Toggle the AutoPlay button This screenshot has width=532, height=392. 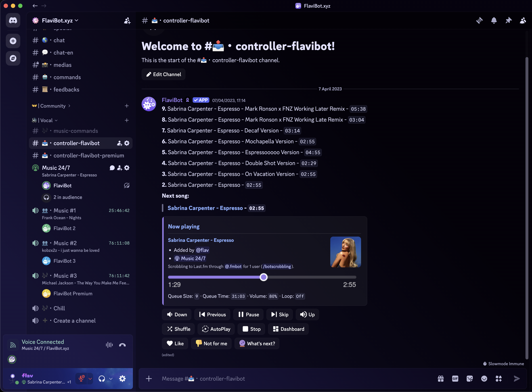(216, 329)
